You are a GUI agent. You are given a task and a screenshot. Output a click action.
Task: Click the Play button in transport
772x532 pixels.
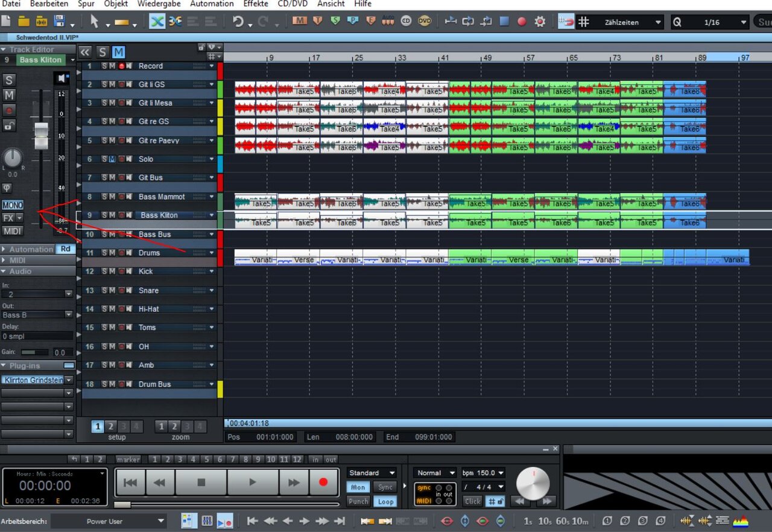pyautogui.click(x=253, y=483)
